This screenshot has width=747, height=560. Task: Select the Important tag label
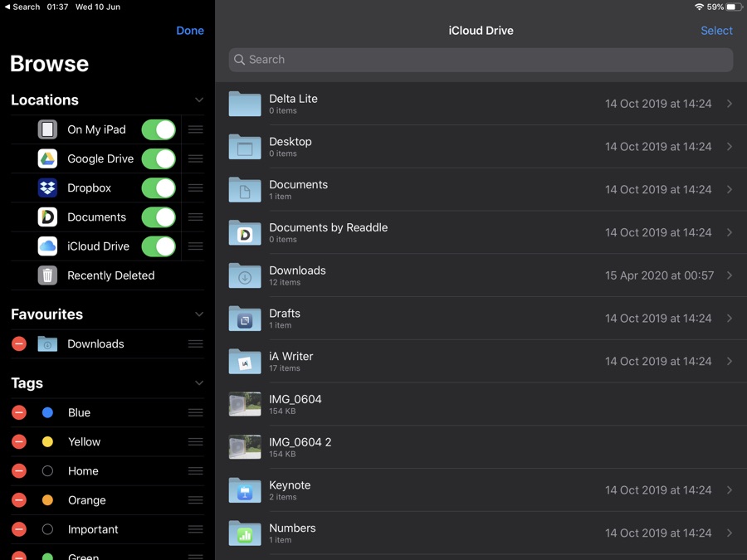tap(93, 529)
